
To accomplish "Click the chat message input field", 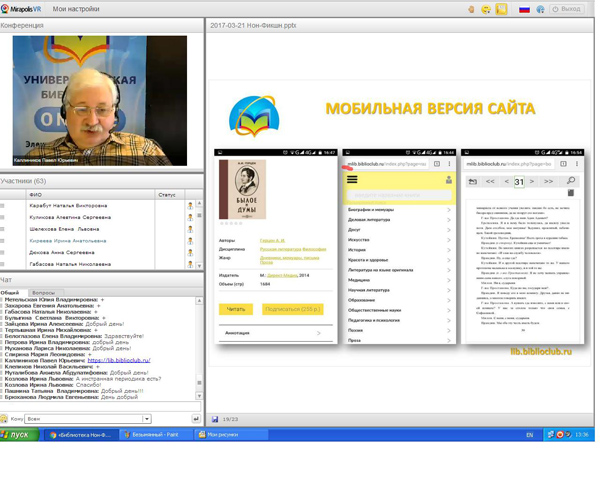I will coord(101,407).
